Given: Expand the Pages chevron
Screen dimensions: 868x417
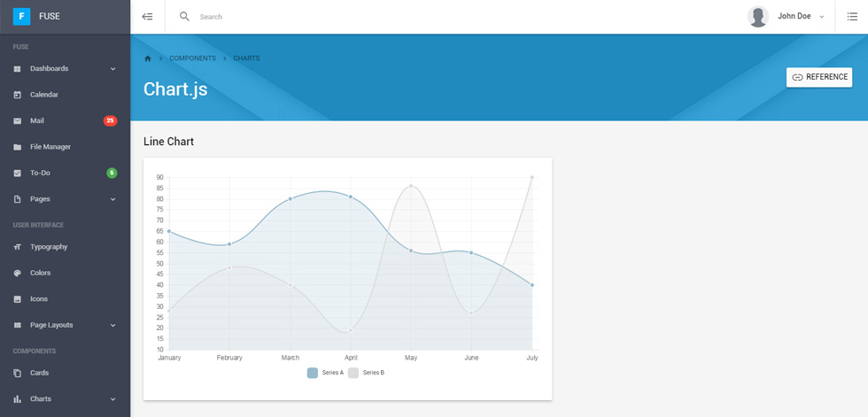Looking at the screenshot, I should (x=113, y=199).
